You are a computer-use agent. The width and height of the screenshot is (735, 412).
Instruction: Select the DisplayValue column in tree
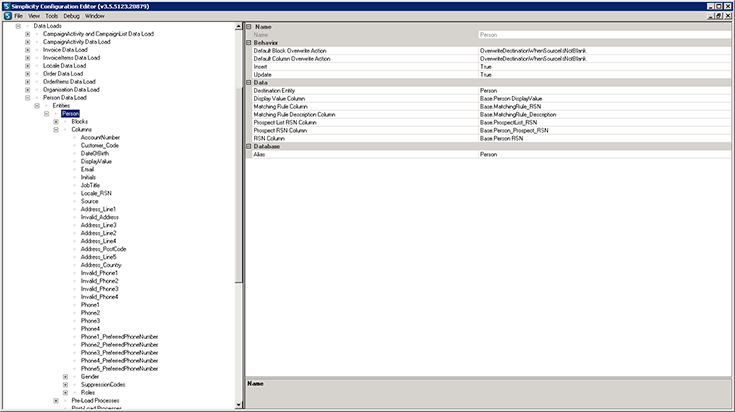(96, 161)
